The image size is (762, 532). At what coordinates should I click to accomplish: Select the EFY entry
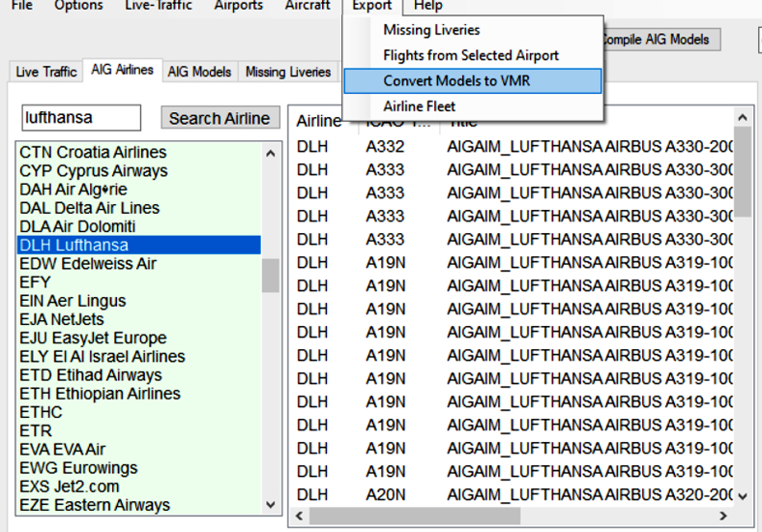click(139, 282)
